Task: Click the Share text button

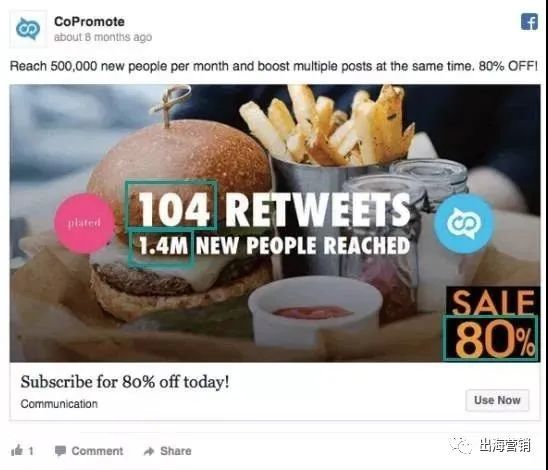Action: 175,451
